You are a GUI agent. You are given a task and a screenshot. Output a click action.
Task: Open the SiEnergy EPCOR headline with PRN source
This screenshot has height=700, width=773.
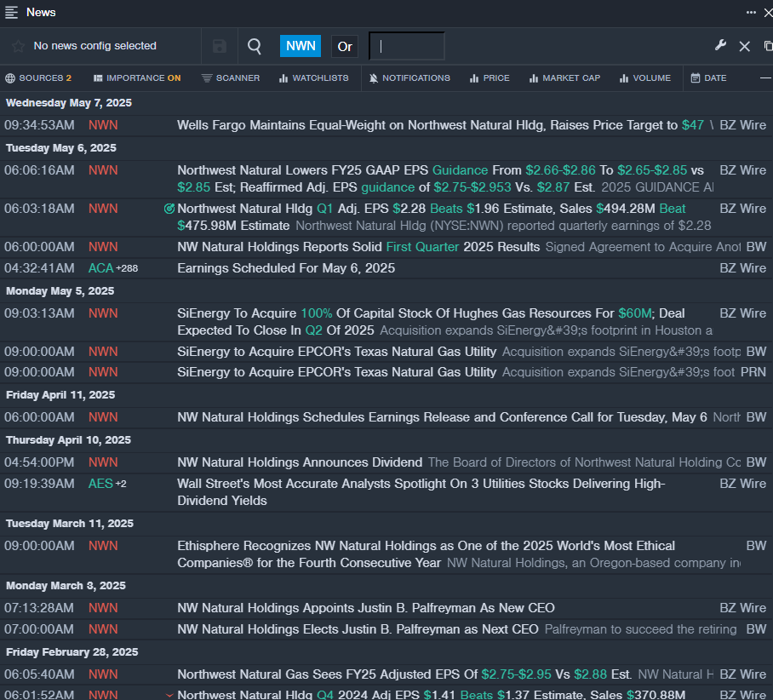tap(337, 372)
